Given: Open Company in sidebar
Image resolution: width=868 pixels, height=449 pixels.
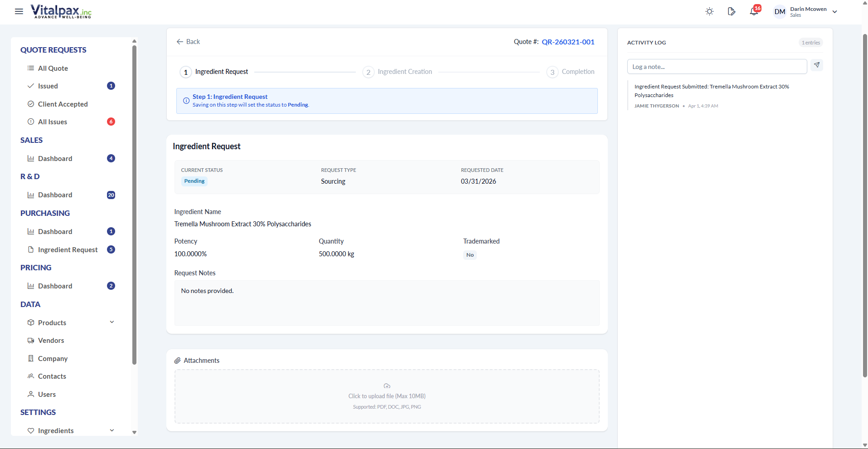Looking at the screenshot, I should [x=53, y=358].
